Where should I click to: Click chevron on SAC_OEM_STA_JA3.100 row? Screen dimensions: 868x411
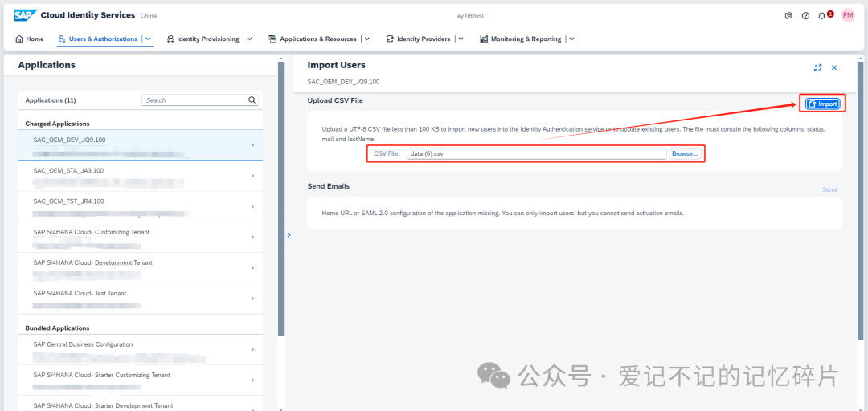[252, 176]
